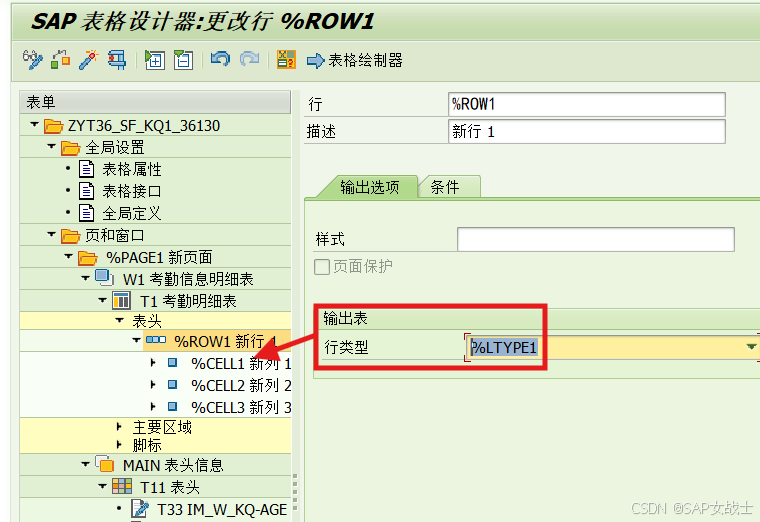
Task: Redo the last undone change
Action: pos(249,60)
